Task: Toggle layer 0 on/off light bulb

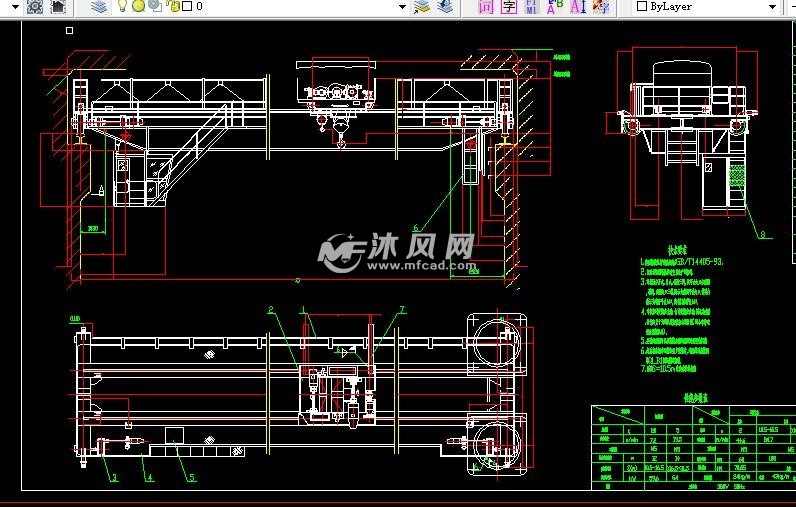Action: pos(122,6)
